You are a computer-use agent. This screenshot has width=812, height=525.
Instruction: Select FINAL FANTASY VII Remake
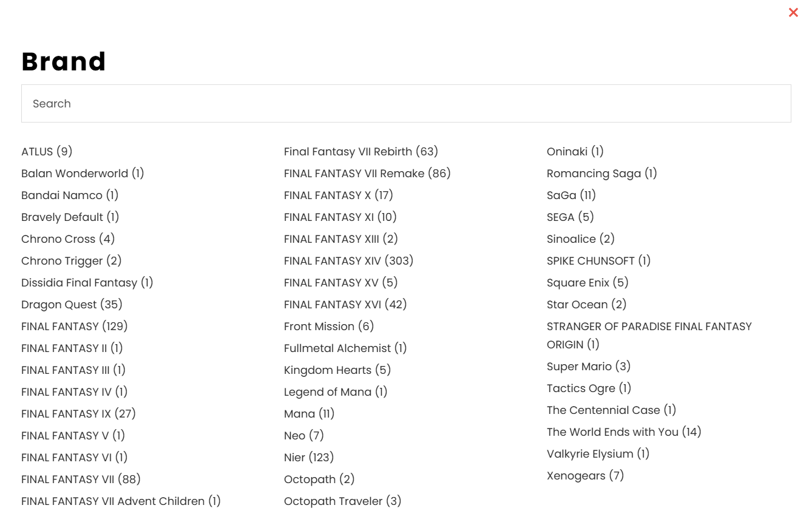click(x=367, y=174)
